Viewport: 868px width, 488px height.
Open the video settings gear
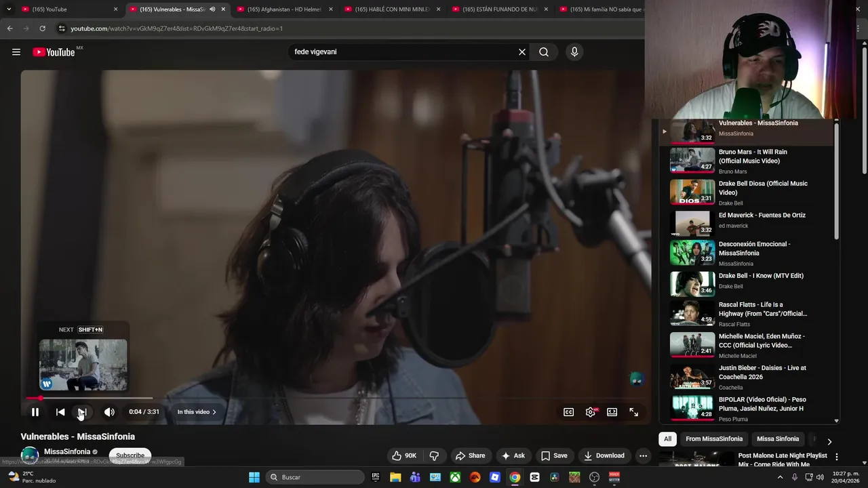591,412
